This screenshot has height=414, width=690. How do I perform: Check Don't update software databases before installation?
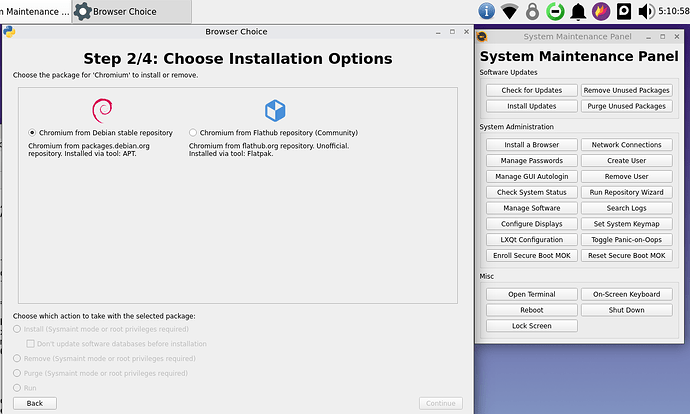coord(30,344)
